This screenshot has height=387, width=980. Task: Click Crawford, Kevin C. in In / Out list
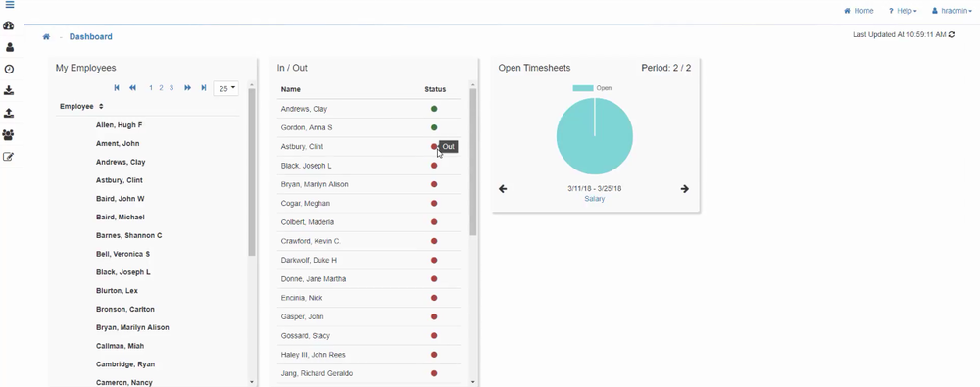point(311,241)
